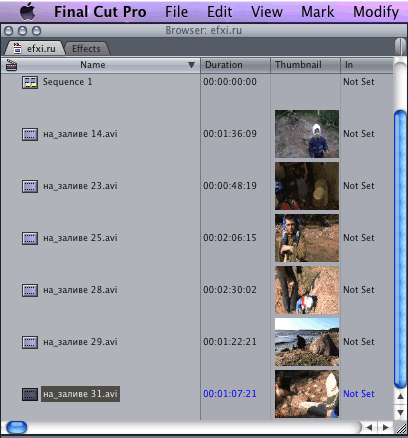Open the Apple menu
This screenshot has width=408, height=438.
pyautogui.click(x=28, y=12)
